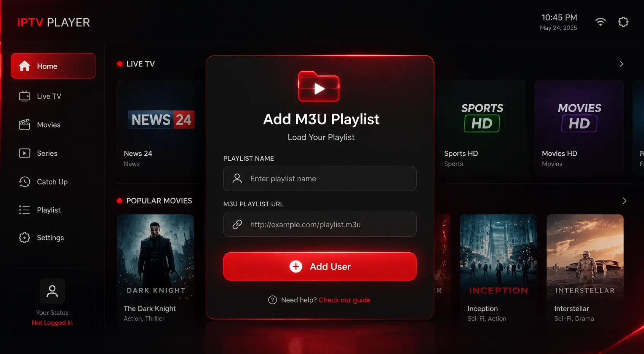The width and height of the screenshot is (644, 354).
Task: Open the Movies HD channel card
Action: [579, 128]
